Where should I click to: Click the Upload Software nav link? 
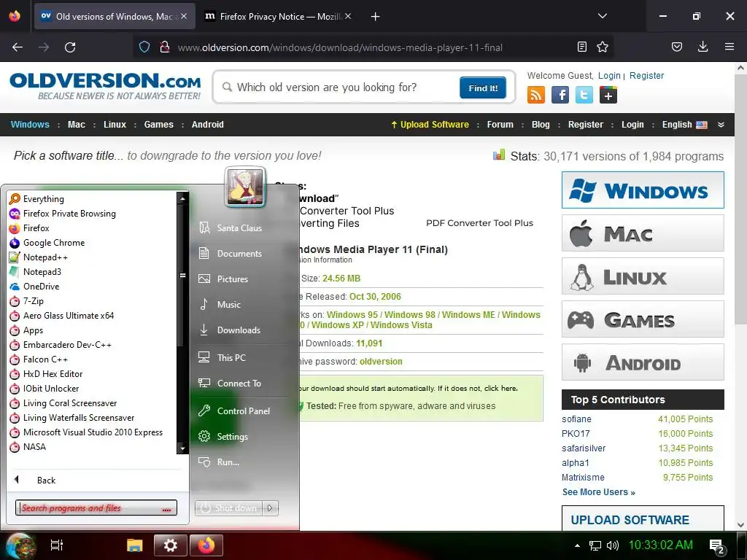pos(430,125)
